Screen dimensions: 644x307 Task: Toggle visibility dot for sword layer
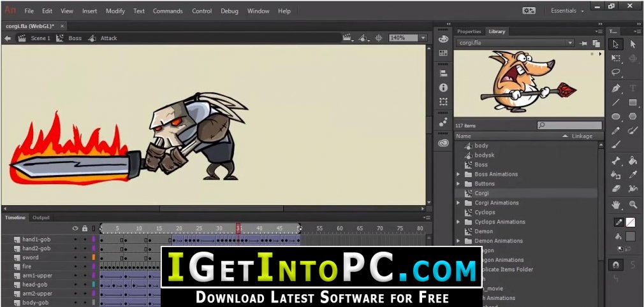pyautogui.click(x=75, y=257)
